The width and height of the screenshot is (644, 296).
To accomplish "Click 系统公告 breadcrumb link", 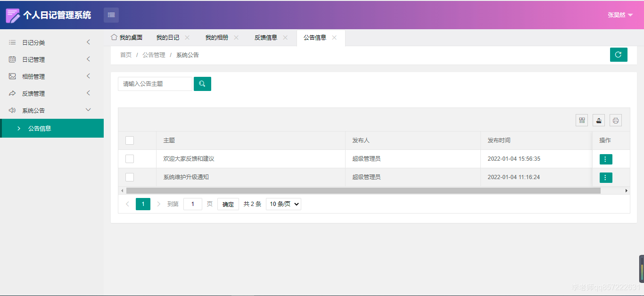I will [188, 55].
